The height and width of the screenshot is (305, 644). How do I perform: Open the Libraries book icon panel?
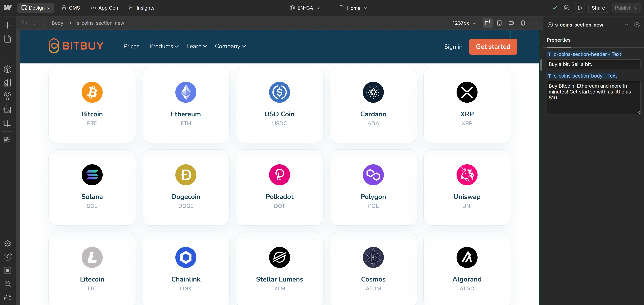[8, 123]
